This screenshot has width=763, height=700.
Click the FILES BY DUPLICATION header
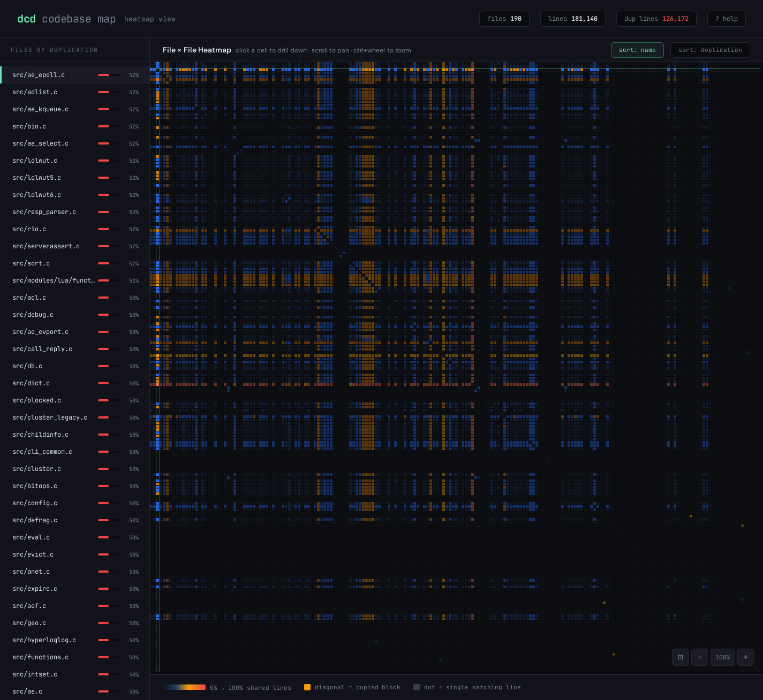click(x=54, y=50)
